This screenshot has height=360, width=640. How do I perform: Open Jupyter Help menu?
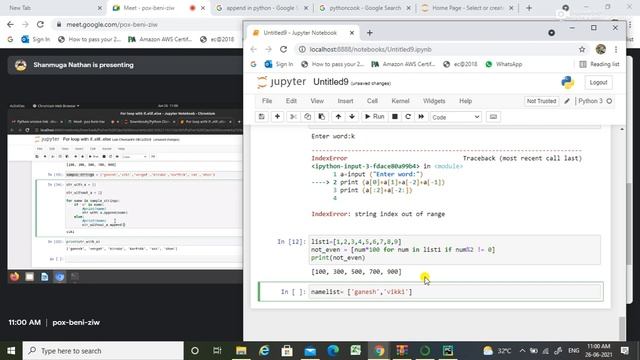click(465, 101)
